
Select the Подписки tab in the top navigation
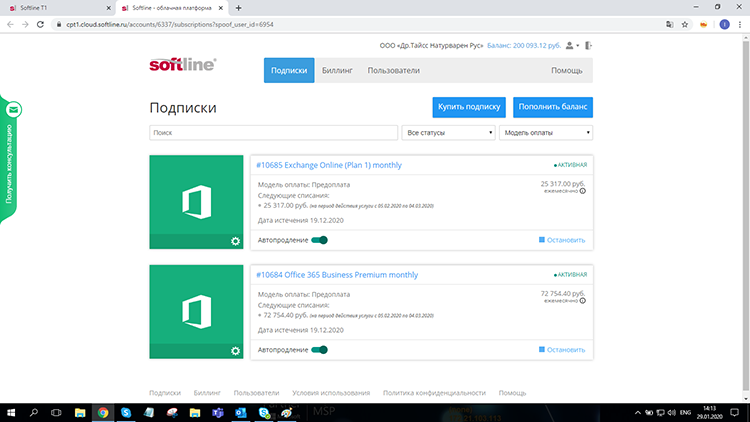pyautogui.click(x=289, y=70)
